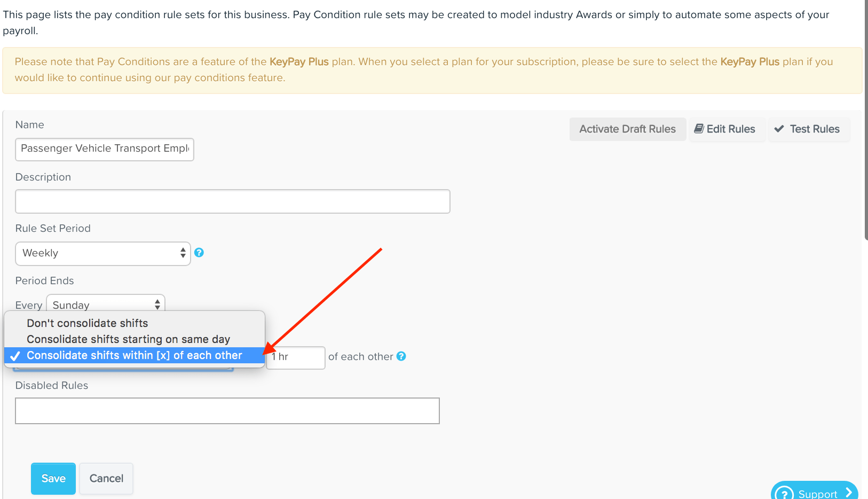Select Consolidate shifts within [x] of each other
Viewport: 868px width, 499px height.
[x=135, y=355]
